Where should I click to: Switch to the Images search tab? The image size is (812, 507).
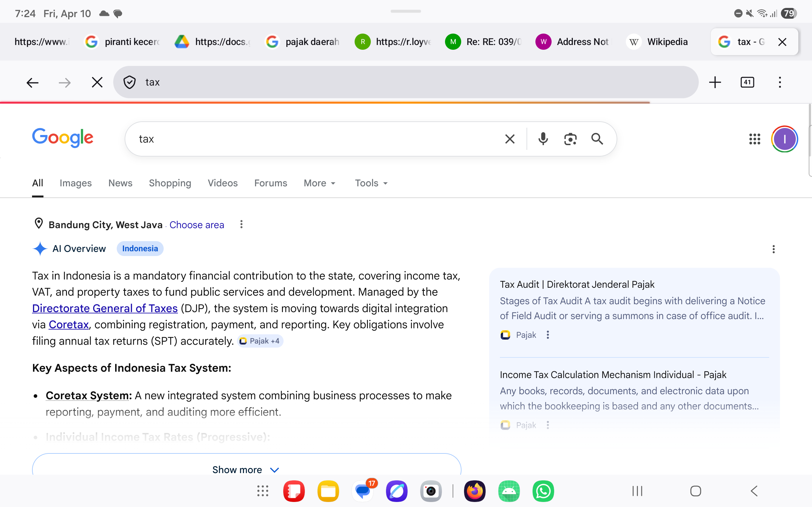75,183
